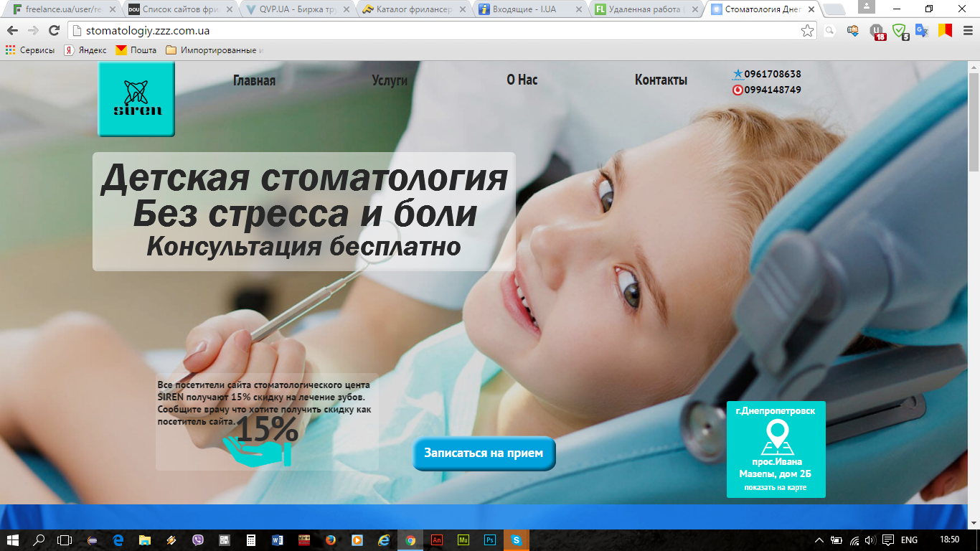Open the 'Почта' bookmark
Image resolution: width=980 pixels, height=551 pixels.
(136, 50)
